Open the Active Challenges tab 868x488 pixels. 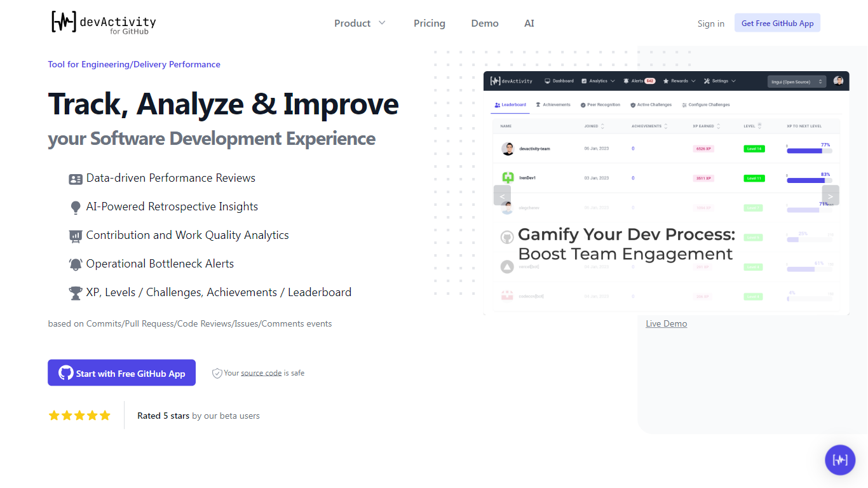click(651, 105)
